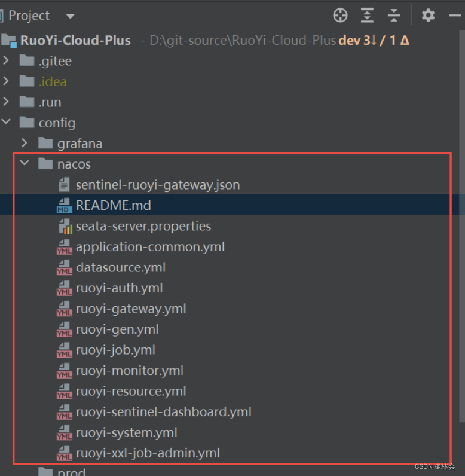Click the YML icon for ruoyi-monitor.yml
Image resolution: width=465 pixels, height=476 pixels.
click(65, 371)
